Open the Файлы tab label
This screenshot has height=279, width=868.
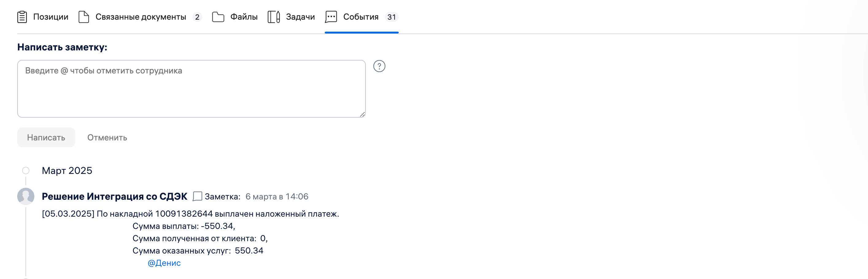click(x=244, y=17)
